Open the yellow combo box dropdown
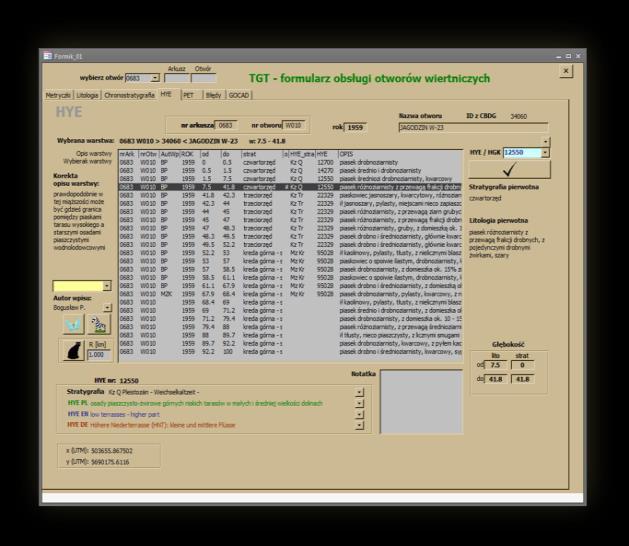 pyautogui.click(x=107, y=286)
